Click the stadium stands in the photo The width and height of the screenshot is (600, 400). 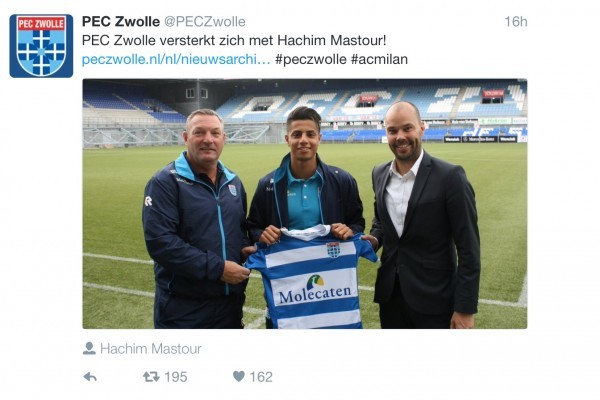(305, 111)
